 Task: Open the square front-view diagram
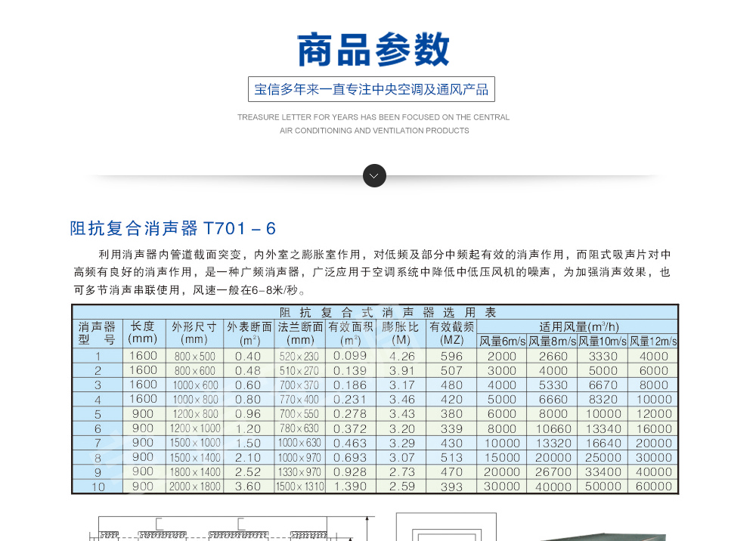[446, 528]
